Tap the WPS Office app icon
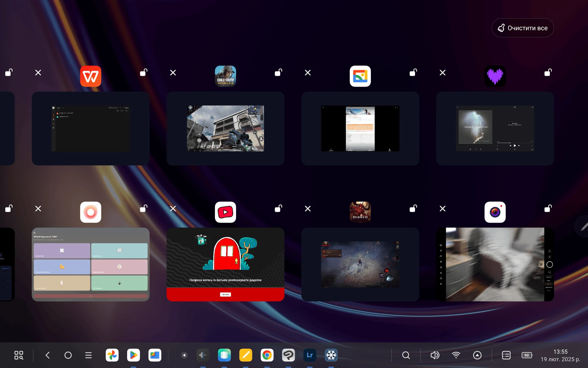 pos(91,76)
